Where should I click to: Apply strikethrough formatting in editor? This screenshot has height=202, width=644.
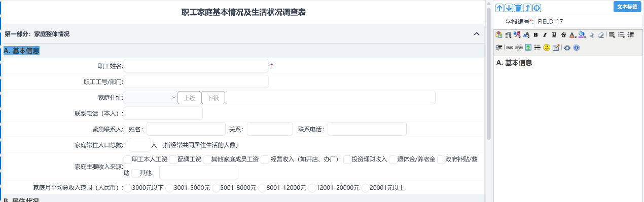[x=563, y=35]
